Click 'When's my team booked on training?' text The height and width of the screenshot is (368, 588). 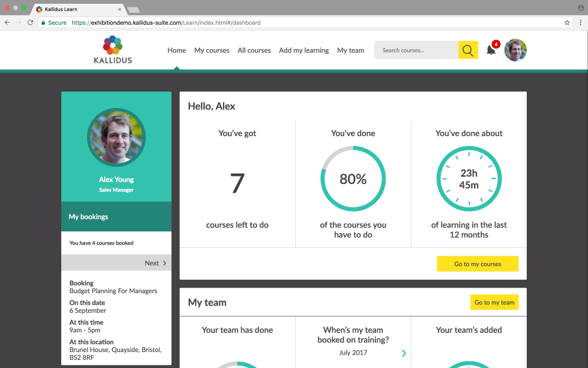(x=353, y=335)
